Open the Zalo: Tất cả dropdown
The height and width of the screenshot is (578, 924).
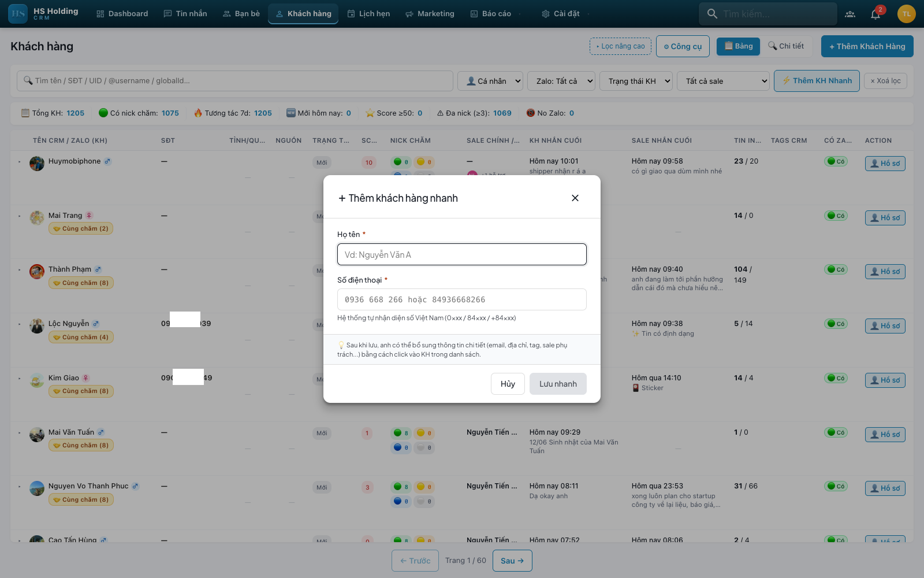click(561, 81)
